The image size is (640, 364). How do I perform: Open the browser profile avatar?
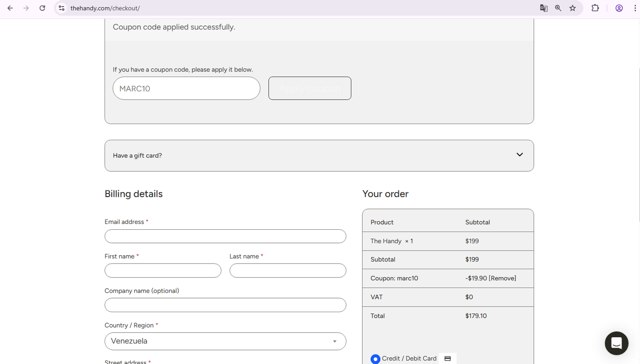click(x=619, y=8)
